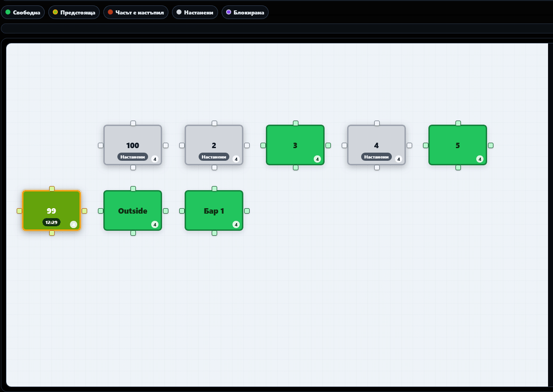Click the capacity badge on table 100

pyautogui.click(x=155, y=159)
